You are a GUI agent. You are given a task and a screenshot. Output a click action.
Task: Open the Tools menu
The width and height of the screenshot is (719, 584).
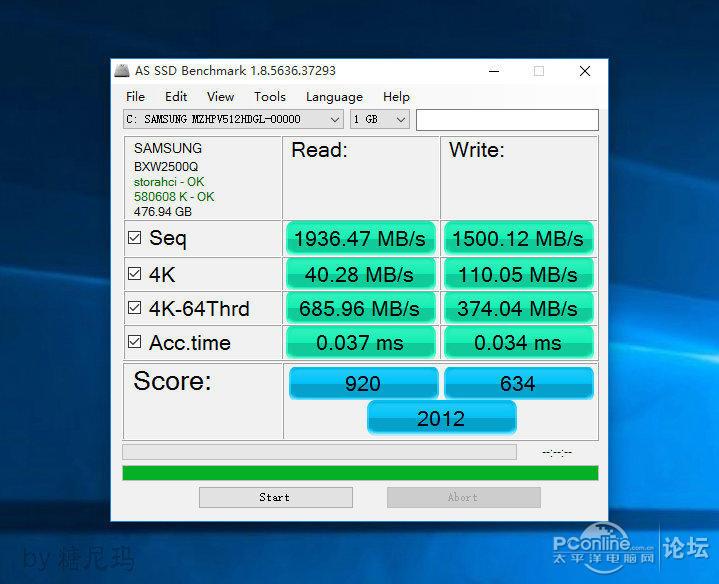pyautogui.click(x=270, y=97)
